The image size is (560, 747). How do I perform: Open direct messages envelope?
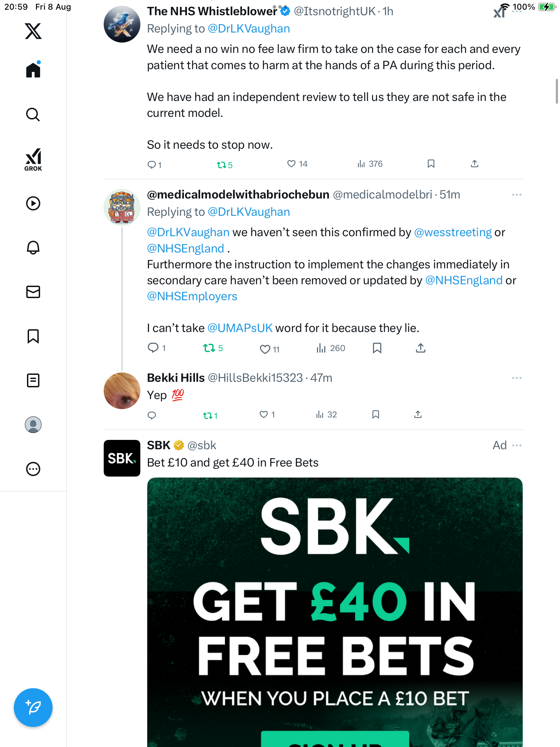(33, 292)
